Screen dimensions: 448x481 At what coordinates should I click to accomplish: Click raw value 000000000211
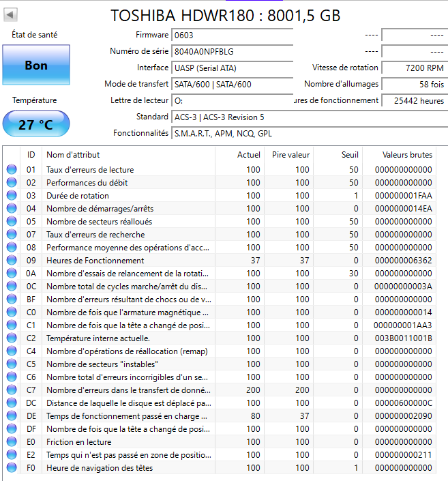point(403,454)
